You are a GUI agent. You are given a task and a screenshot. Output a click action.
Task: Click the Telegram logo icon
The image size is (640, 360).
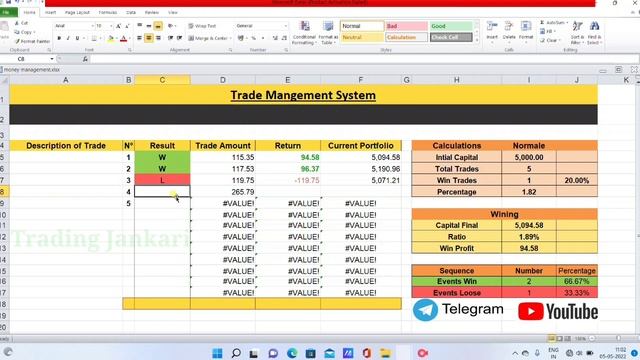click(x=425, y=310)
